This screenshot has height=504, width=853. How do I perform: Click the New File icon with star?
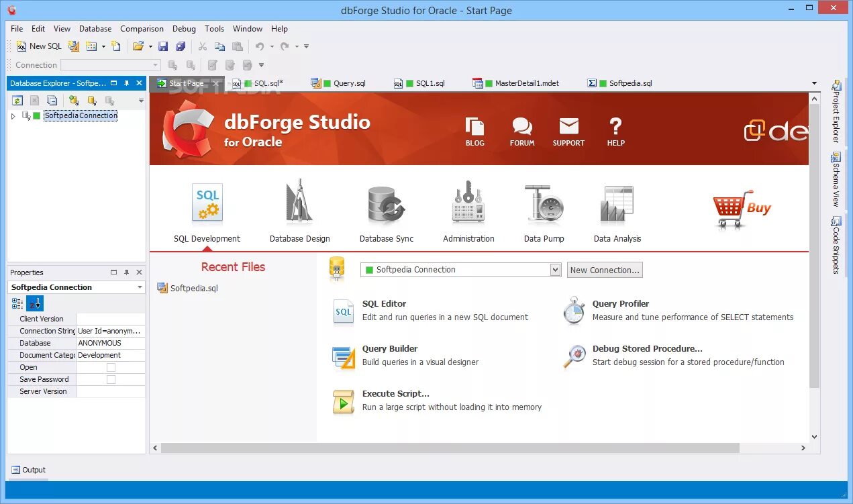[x=116, y=46]
